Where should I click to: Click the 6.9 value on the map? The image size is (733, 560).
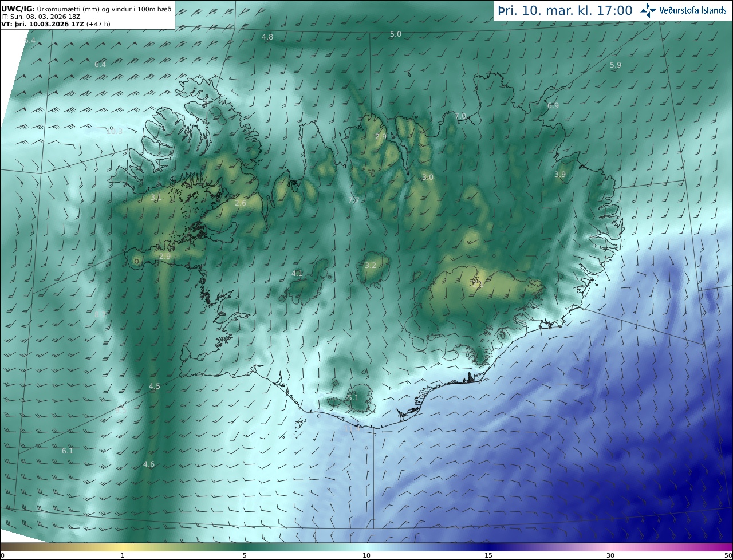(x=553, y=105)
